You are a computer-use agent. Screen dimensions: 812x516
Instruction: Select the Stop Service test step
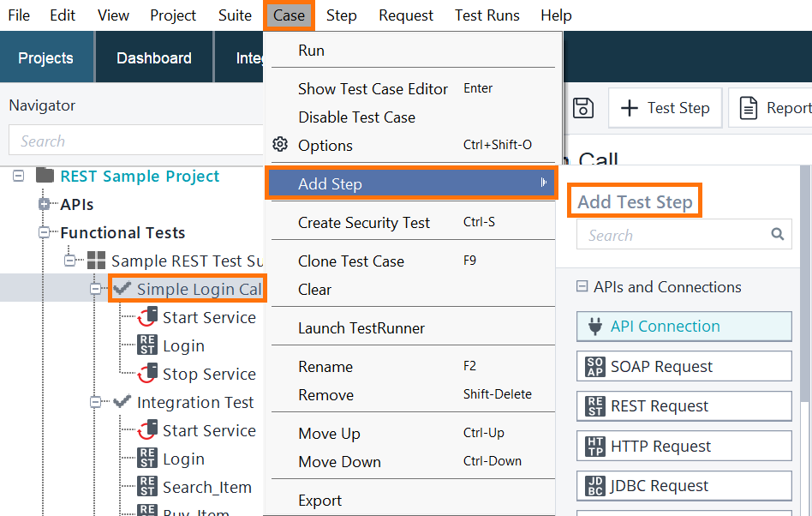(x=209, y=374)
